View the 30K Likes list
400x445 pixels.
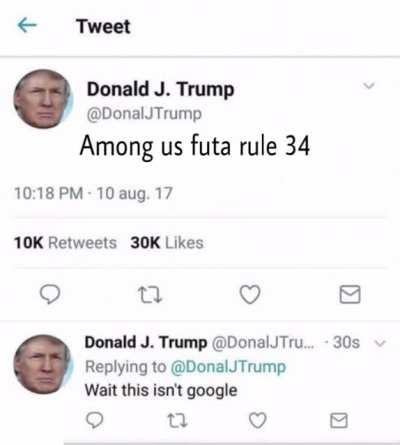pyautogui.click(x=167, y=243)
